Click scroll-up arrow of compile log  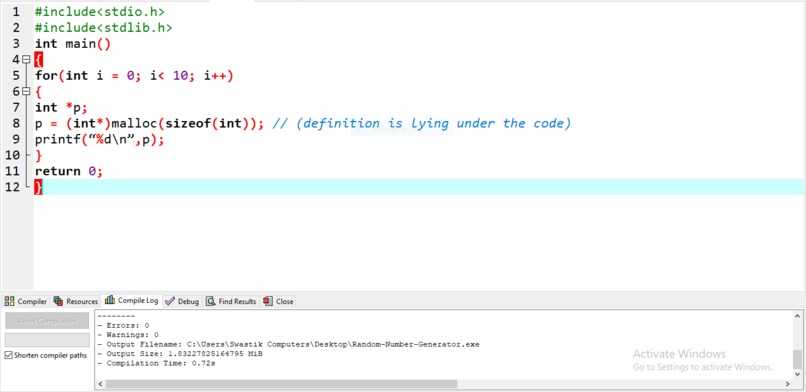pyautogui.click(x=797, y=316)
